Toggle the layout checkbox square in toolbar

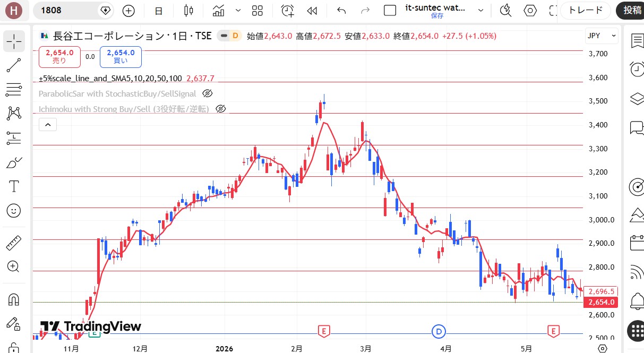390,10
